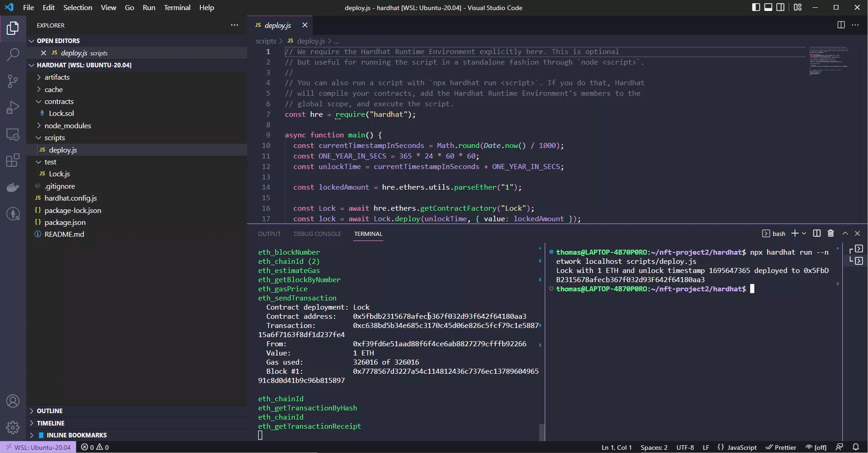Select the Terminal panel tab
This screenshot has height=453, width=868.
(368, 234)
